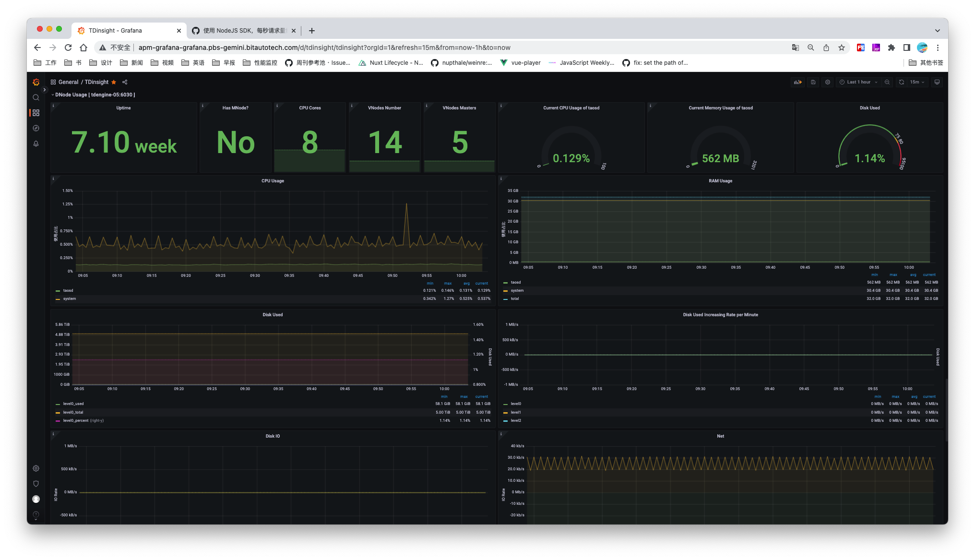Open the Dashboards icon in sidebar
975x560 pixels.
point(36,113)
